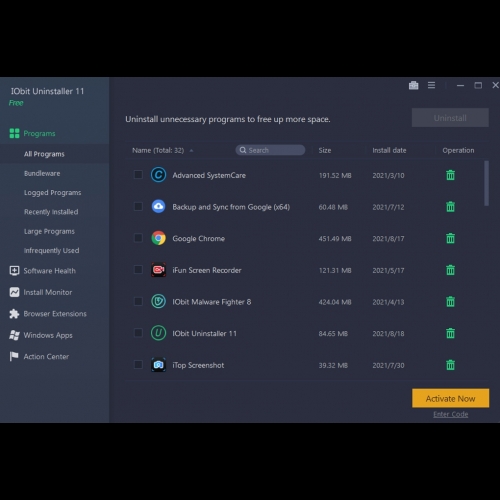Click the Operation column header

click(x=458, y=150)
